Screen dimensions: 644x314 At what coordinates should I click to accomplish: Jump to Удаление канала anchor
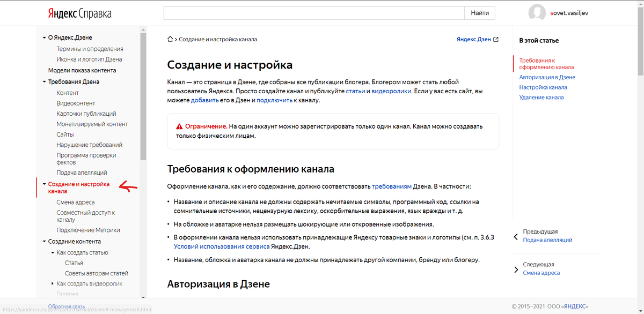coord(541,98)
